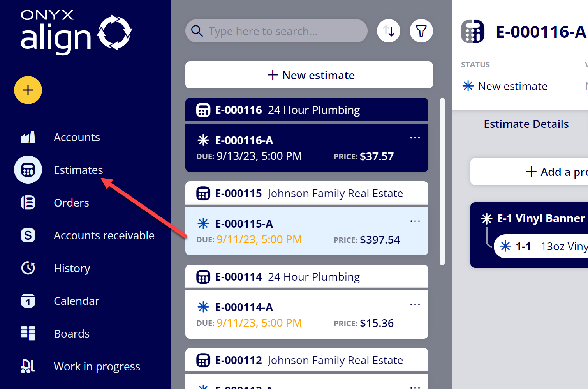Open Accounts receivable
Screen dimensions: 588x389
pos(104,235)
